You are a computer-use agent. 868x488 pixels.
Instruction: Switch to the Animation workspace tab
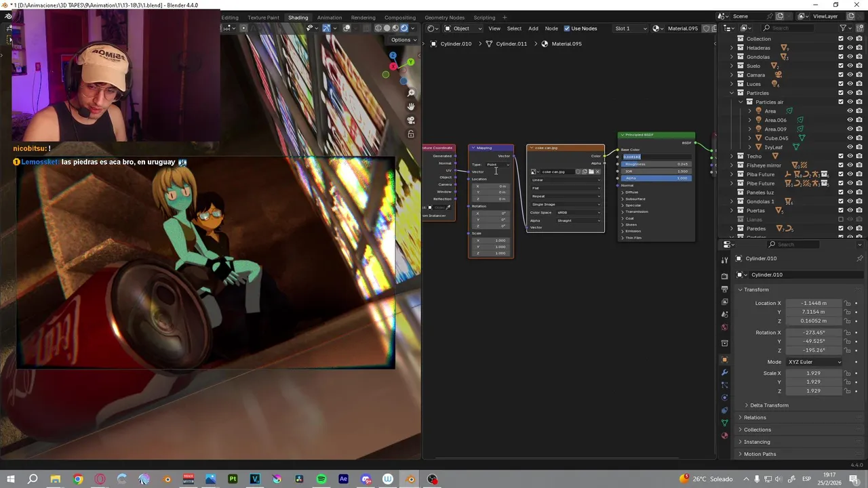pyautogui.click(x=330, y=18)
